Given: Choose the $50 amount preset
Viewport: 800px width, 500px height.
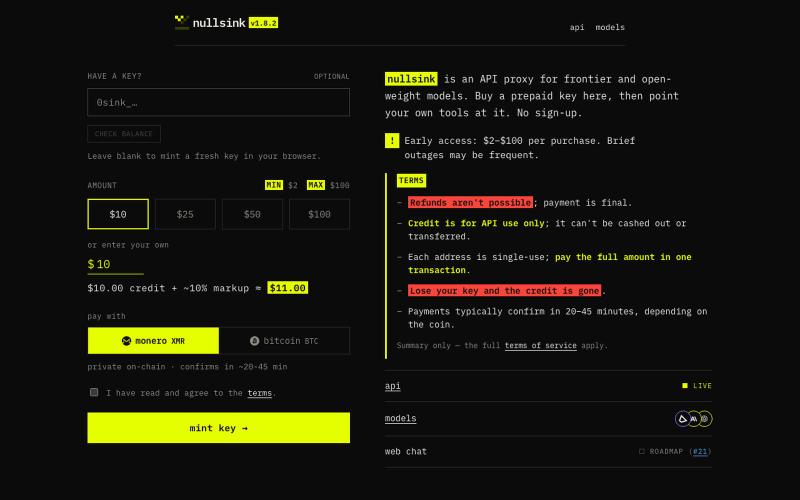Looking at the screenshot, I should (x=252, y=214).
